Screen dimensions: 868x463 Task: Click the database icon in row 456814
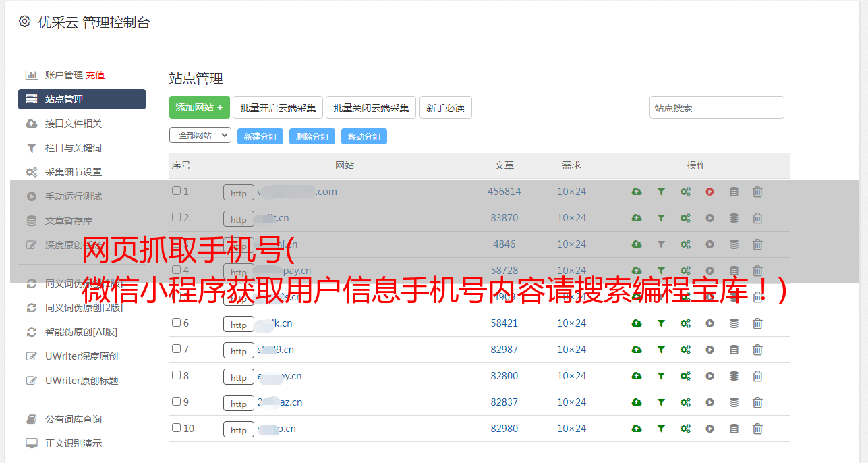click(x=734, y=192)
